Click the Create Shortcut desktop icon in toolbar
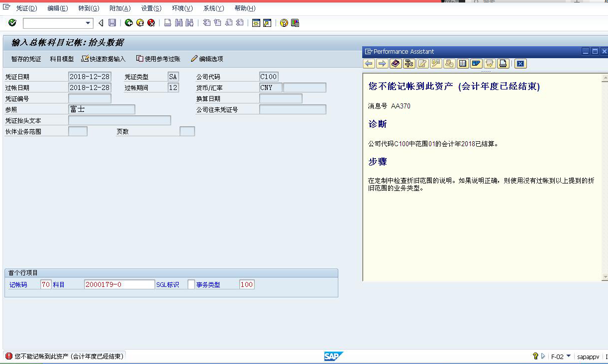 [x=267, y=22]
